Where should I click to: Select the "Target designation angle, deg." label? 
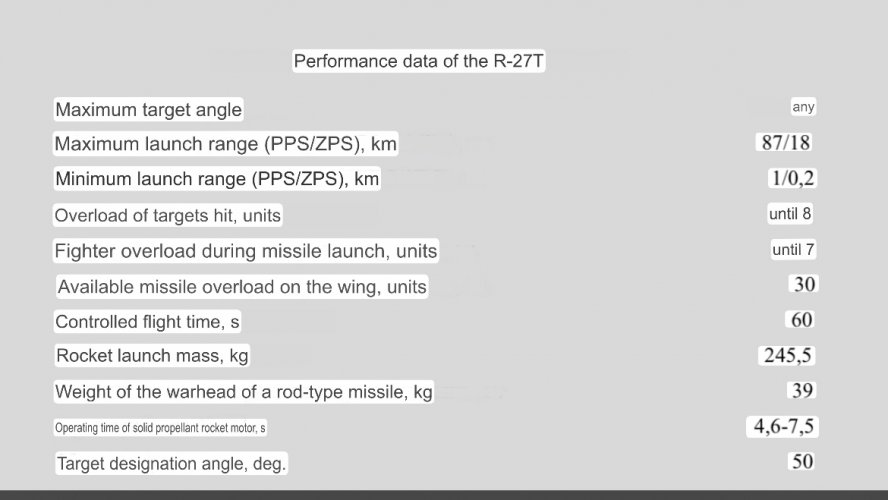pyautogui.click(x=171, y=464)
